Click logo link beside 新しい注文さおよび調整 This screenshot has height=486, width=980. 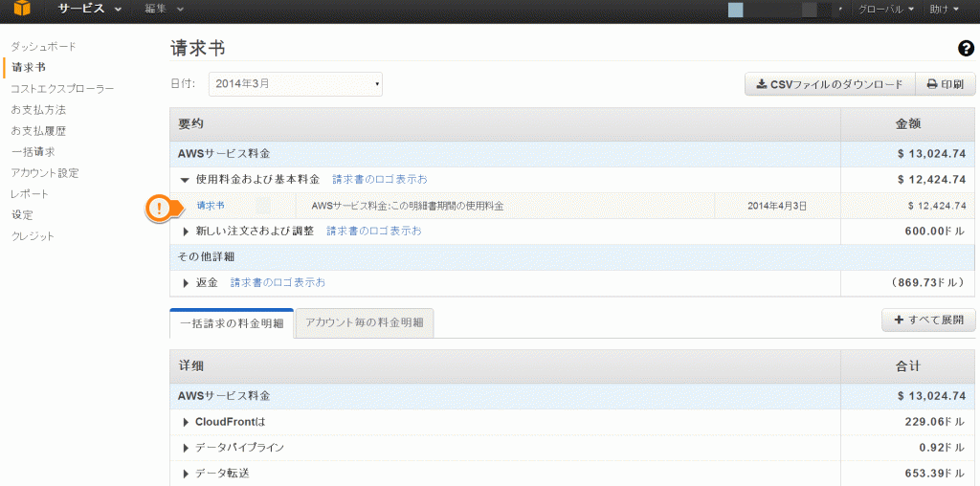point(374,232)
